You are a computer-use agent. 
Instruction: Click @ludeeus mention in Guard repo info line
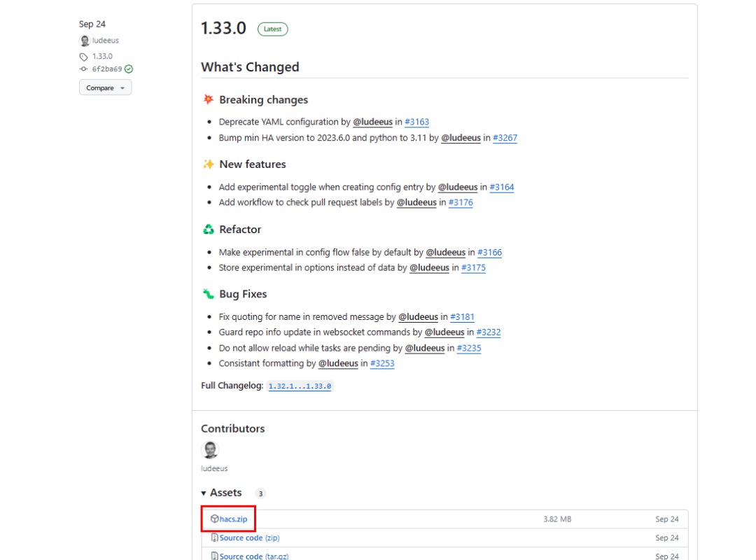(444, 332)
